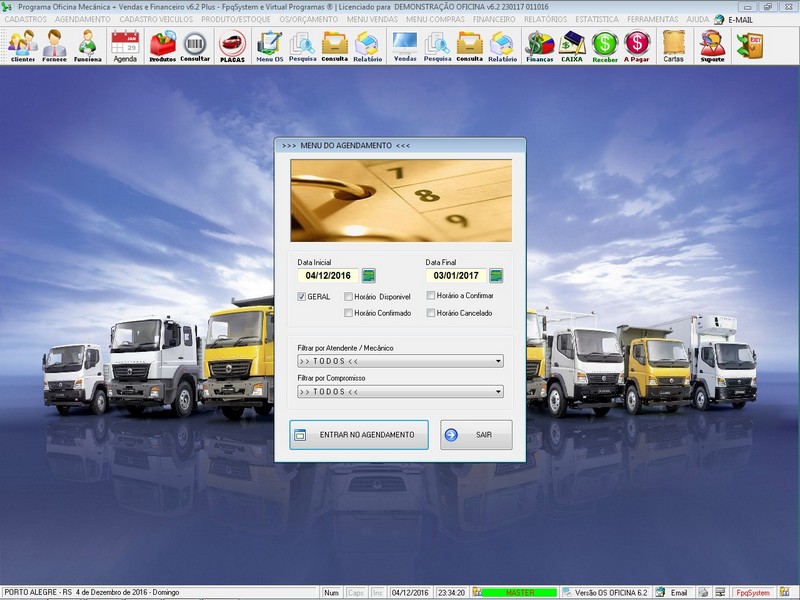
Task: Open the AGENDAMENTO menu
Action: 83,19
